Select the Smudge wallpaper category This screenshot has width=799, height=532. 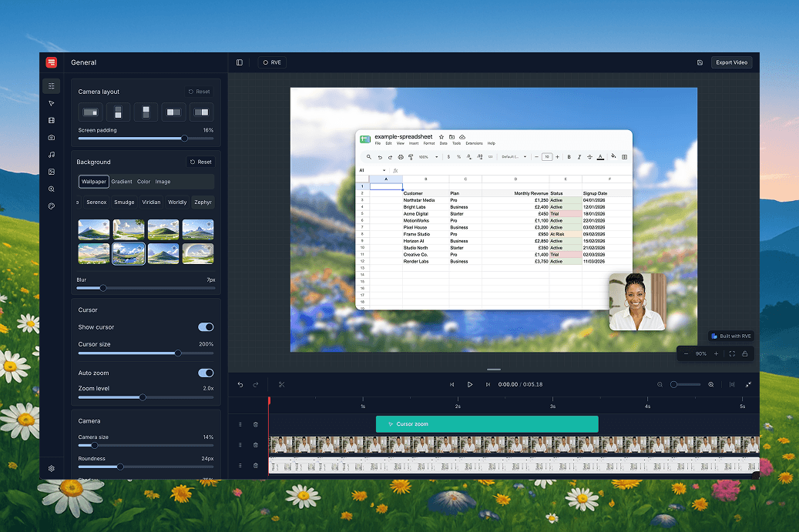click(x=124, y=202)
